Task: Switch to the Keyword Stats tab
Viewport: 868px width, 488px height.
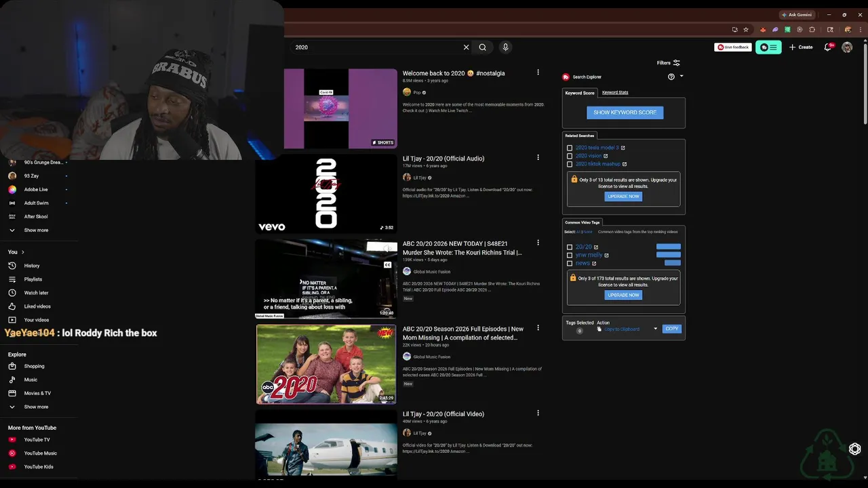Action: pos(615,92)
